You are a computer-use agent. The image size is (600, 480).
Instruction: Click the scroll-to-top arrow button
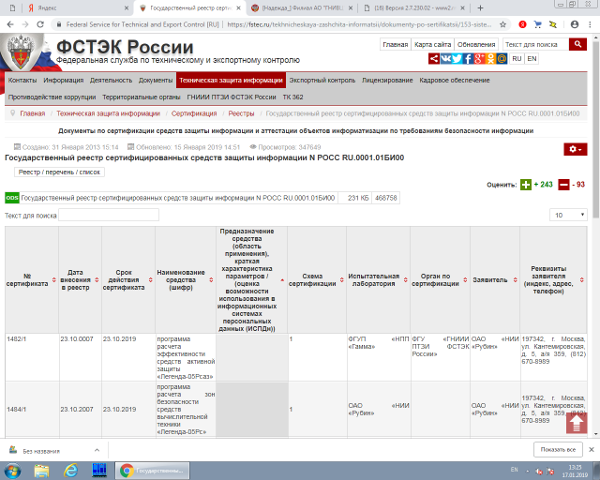point(577,423)
